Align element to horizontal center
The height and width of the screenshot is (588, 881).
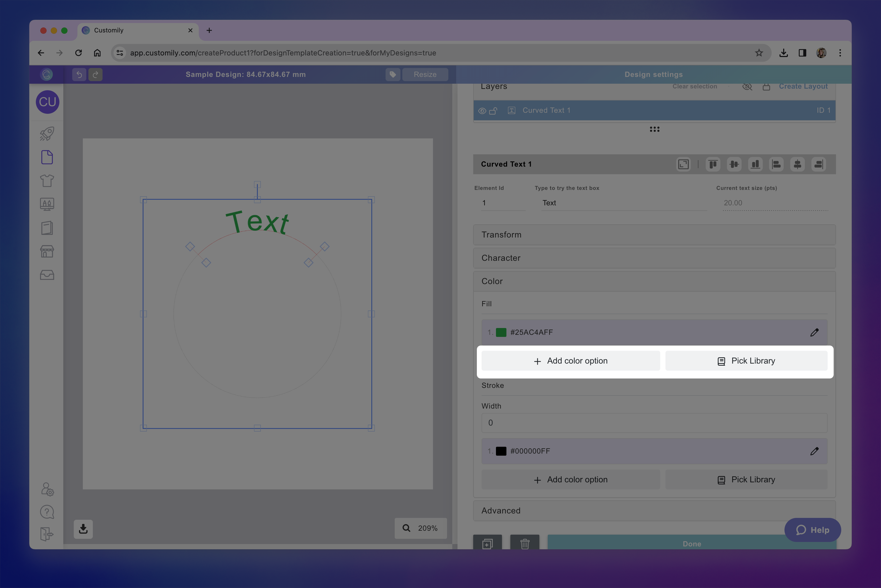797,164
